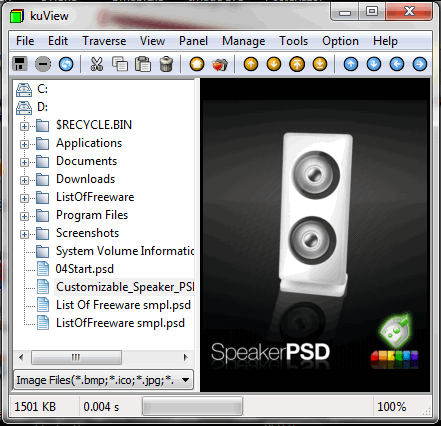Click the blue down arrow icon

[x=374, y=64]
